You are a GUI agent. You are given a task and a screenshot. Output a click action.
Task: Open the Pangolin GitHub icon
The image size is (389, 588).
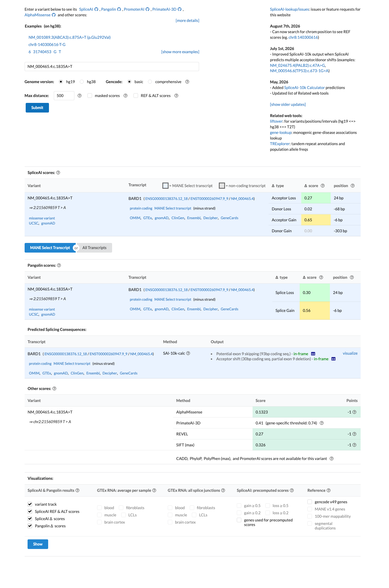(119, 9)
